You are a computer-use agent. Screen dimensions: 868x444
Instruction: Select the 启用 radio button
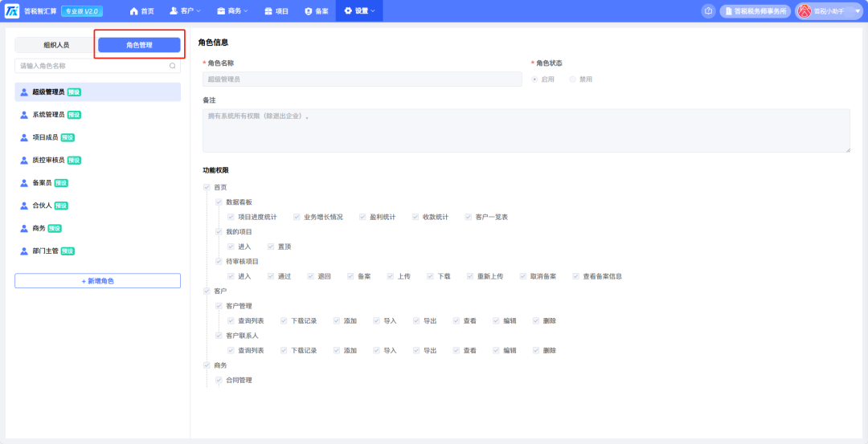pos(534,79)
